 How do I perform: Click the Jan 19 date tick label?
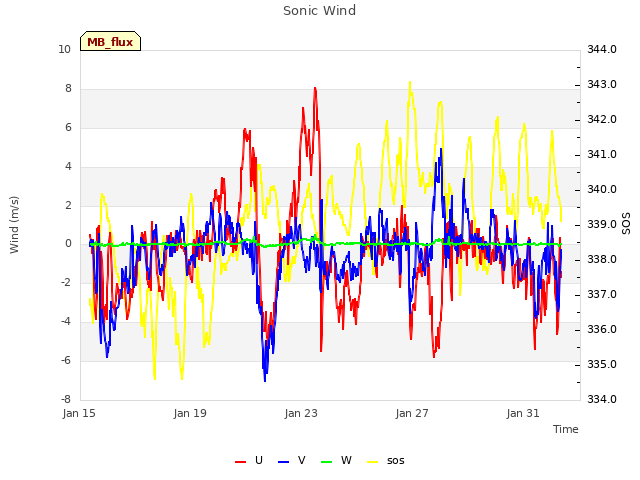tap(190, 413)
